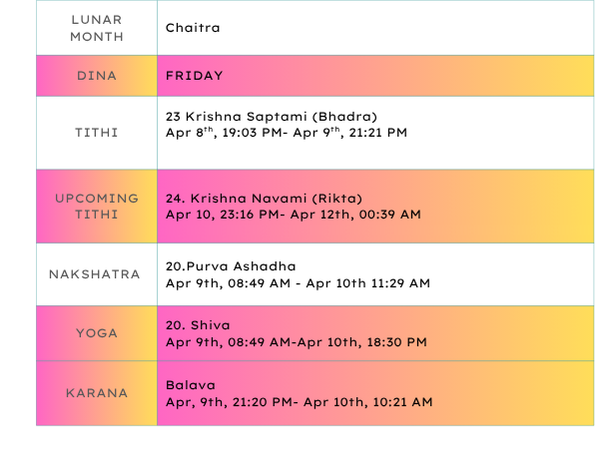Click the Upcoming Tithi label cell

(97, 206)
